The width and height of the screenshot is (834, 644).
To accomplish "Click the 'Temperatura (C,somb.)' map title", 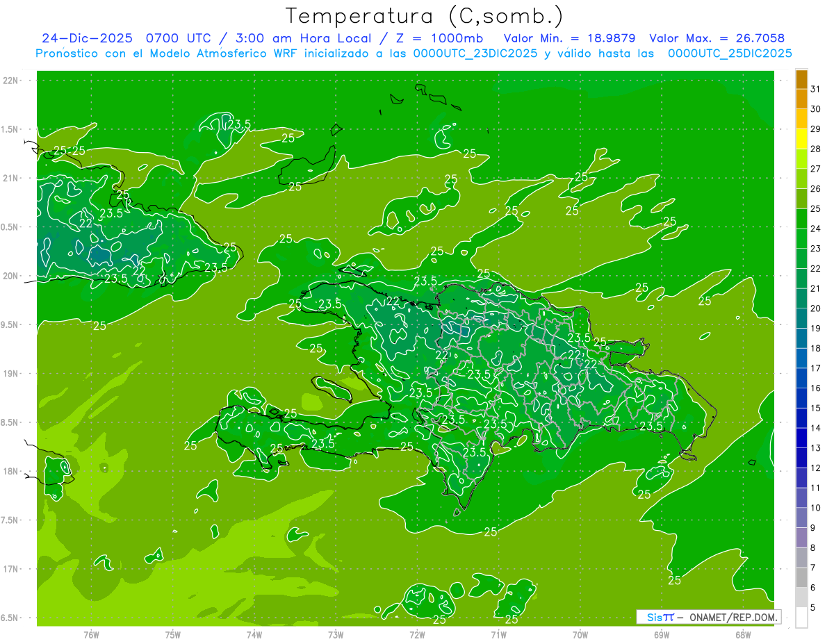I will coord(424,17).
